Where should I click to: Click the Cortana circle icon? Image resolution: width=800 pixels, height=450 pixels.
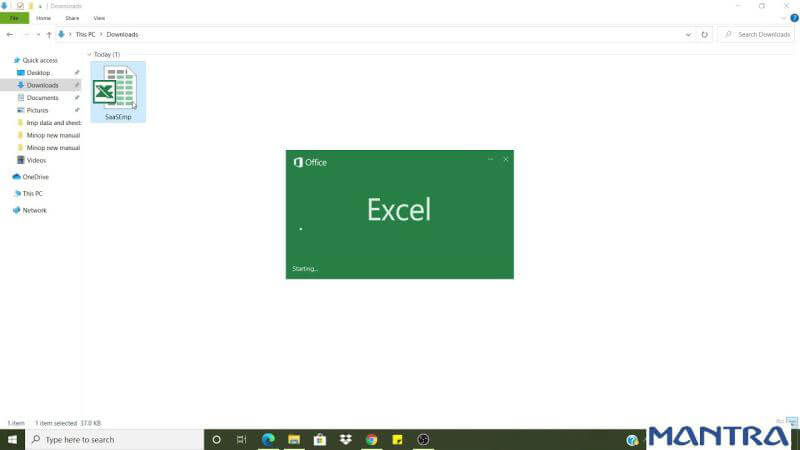(216, 439)
